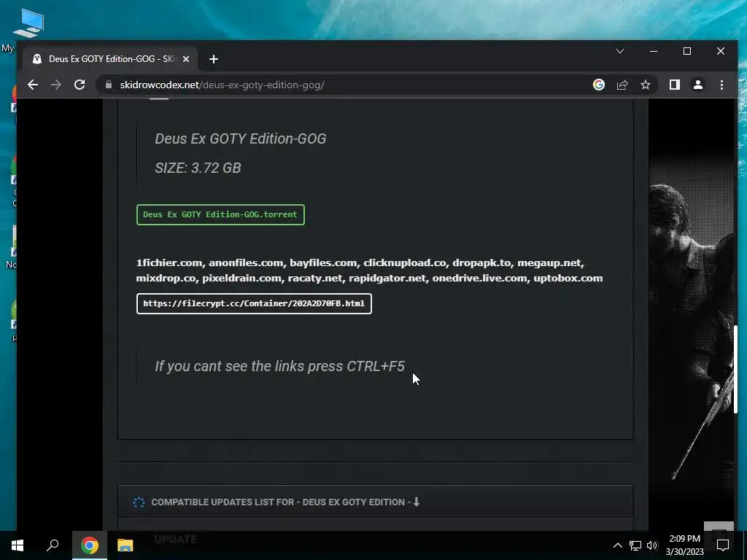Screen dimensions: 747x560
Task: Click the page vertical scrollbar thumb
Action: 736,369
